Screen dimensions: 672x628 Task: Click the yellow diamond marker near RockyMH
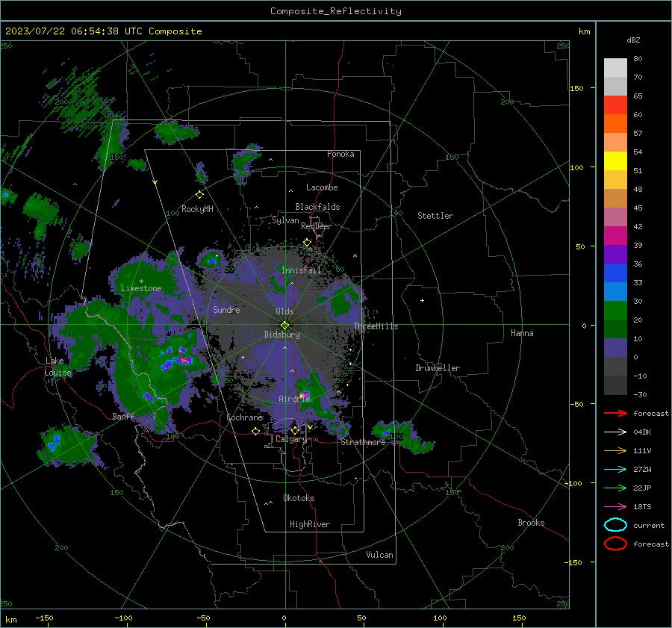coord(199,195)
